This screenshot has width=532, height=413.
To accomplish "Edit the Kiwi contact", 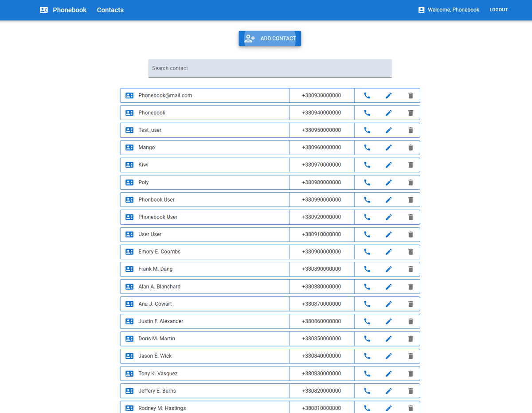I will click(389, 165).
